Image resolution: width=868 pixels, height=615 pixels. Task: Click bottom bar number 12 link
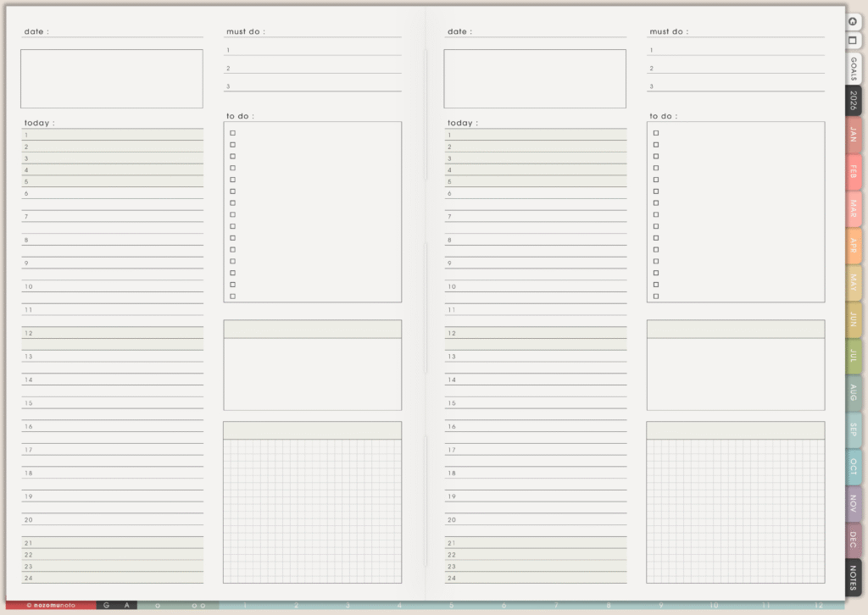(818, 606)
